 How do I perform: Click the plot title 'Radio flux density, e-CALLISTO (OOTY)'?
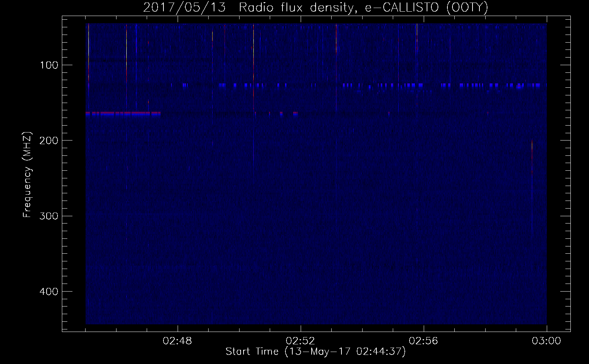(363, 7)
